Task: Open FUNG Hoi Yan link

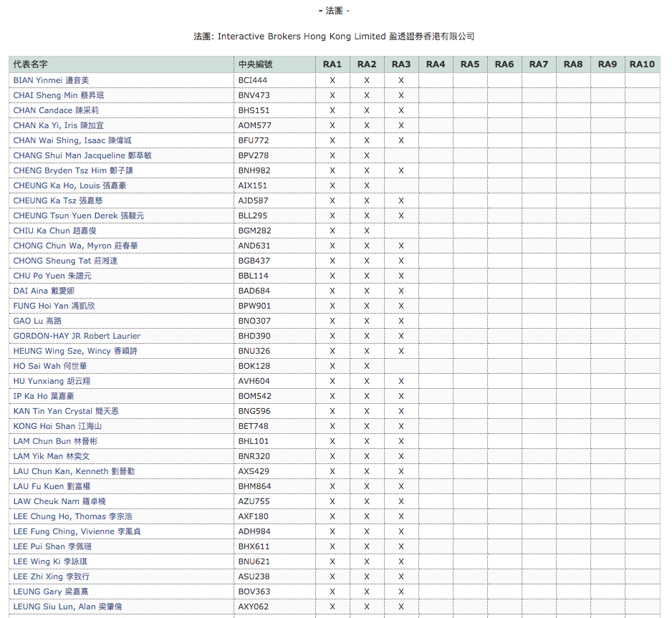Action: coord(54,305)
